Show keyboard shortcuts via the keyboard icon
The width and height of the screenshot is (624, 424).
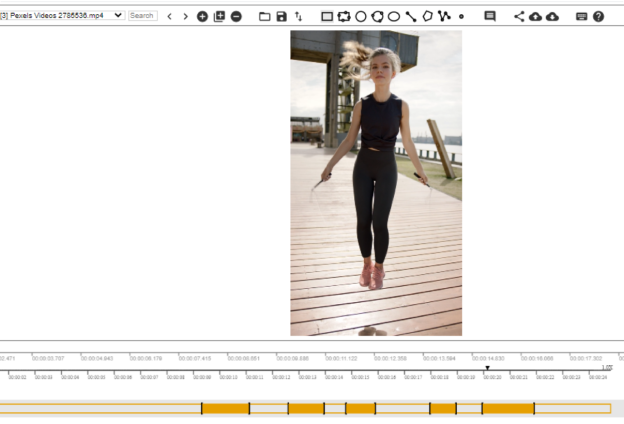pyautogui.click(x=581, y=16)
